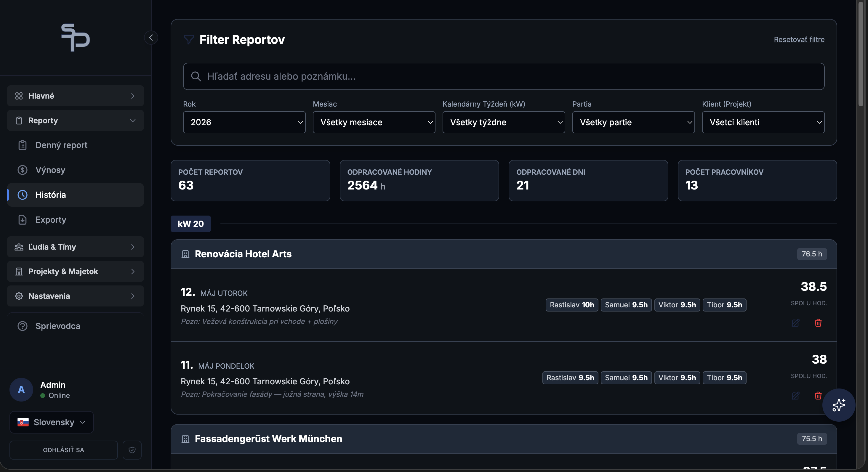Click the Odpracované dni 21 card

[x=588, y=181]
